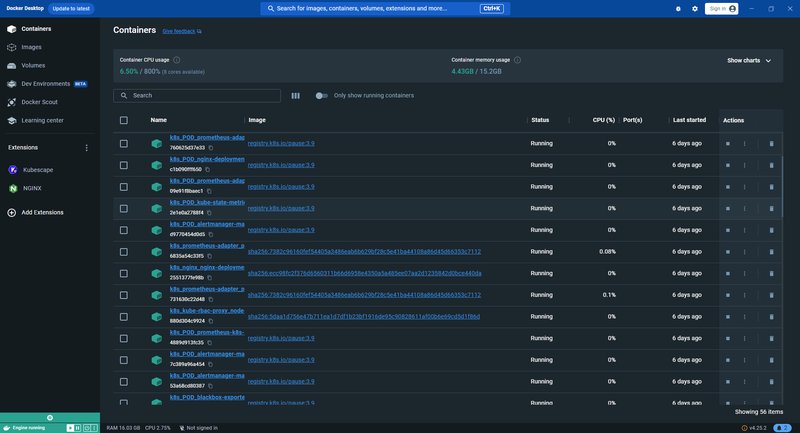Show Container memory usage info icon
Viewport: 800px width, 433px height.
517,60
